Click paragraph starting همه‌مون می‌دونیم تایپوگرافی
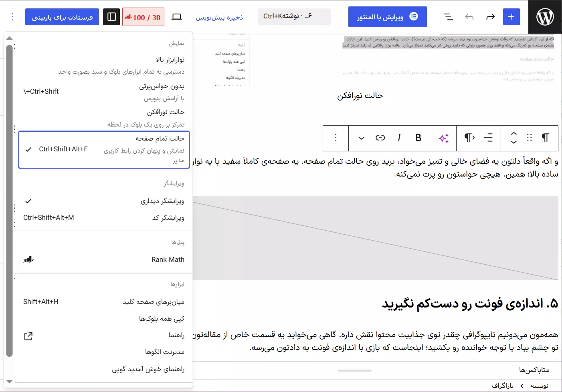 pyautogui.click(x=376, y=341)
